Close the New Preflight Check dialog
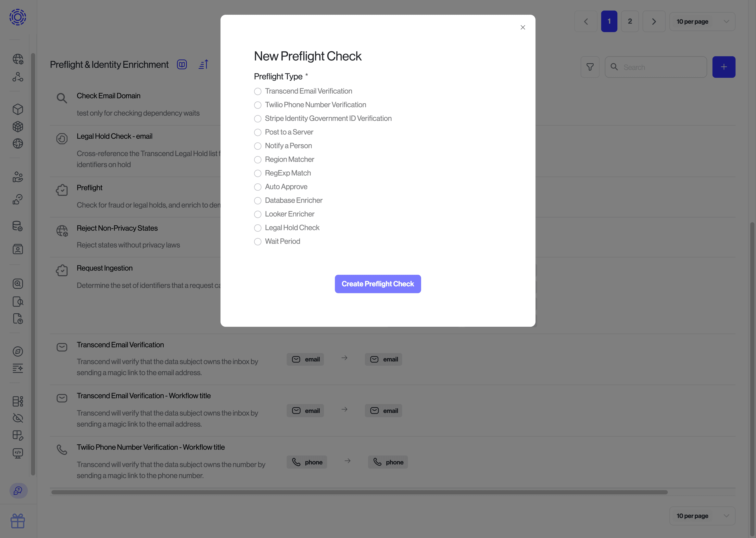756x538 pixels. [523, 27]
